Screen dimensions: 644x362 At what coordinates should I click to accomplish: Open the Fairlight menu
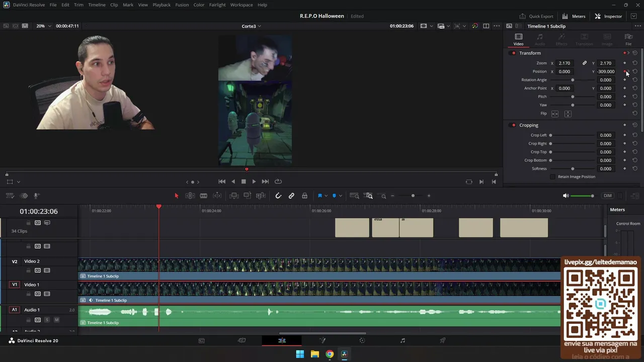217,5
